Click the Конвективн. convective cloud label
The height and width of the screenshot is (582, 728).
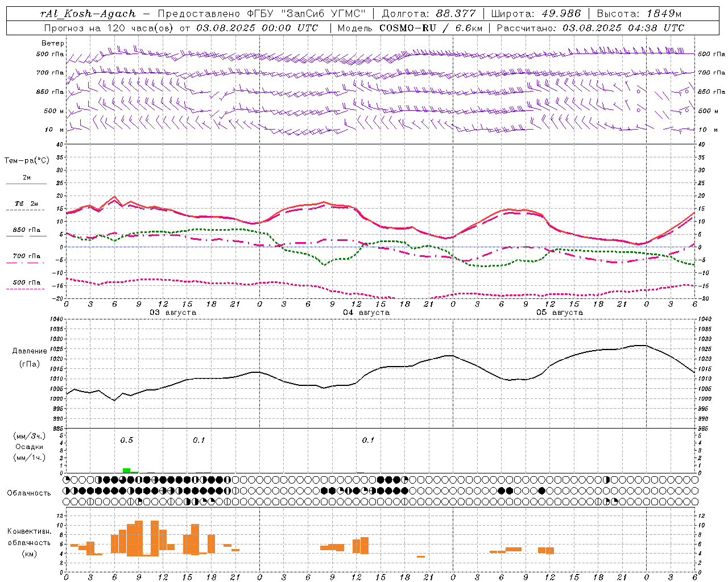click(30, 531)
